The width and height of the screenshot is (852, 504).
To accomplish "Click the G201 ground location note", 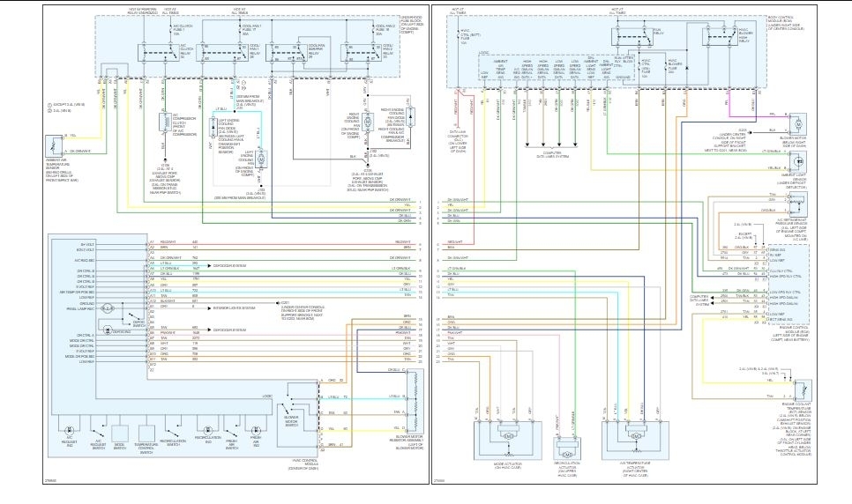I will click(x=303, y=309).
